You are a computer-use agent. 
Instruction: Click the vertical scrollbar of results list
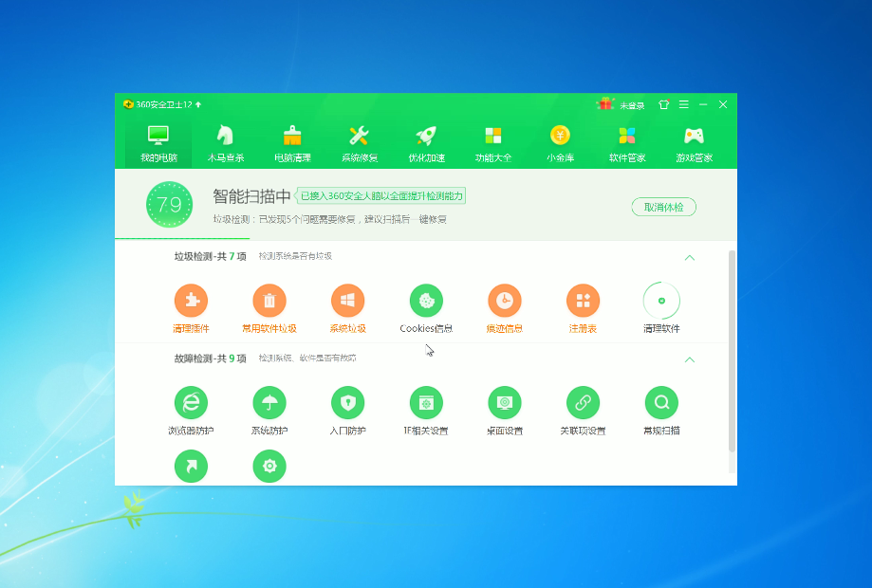tap(732, 351)
